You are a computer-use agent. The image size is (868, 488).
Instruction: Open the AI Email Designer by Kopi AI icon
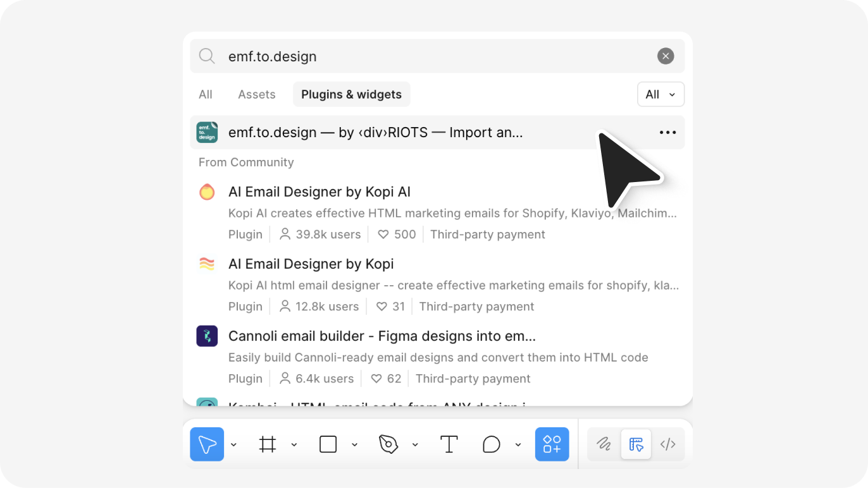[207, 192]
